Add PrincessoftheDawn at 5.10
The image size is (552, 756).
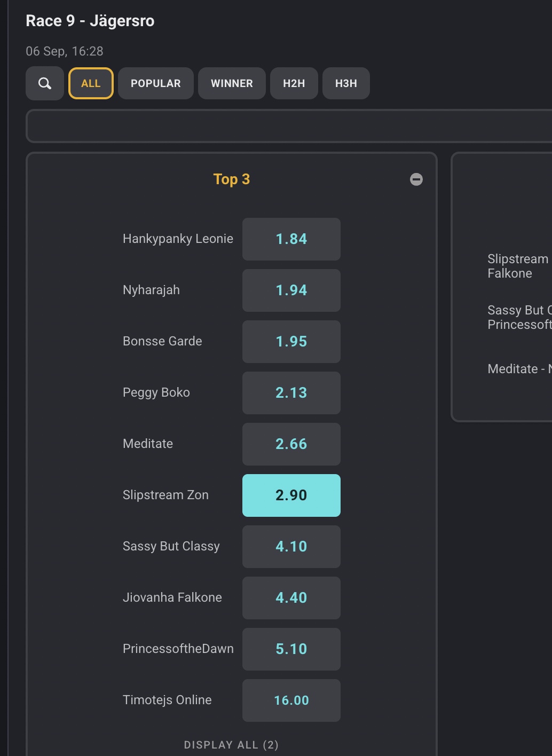(291, 649)
